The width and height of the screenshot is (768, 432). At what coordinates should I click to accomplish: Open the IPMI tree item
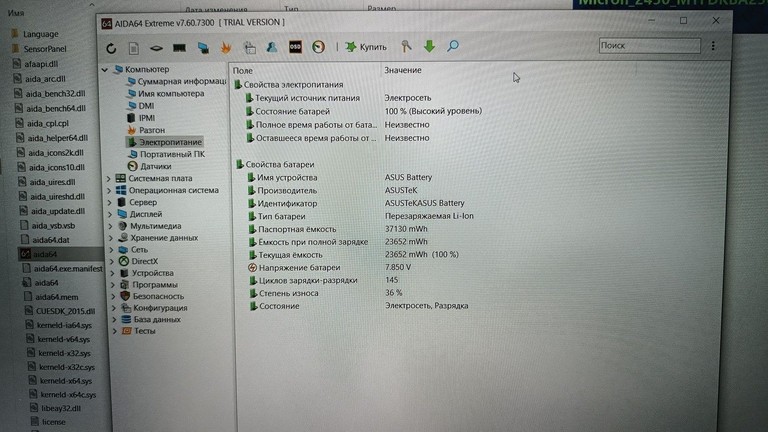141,118
